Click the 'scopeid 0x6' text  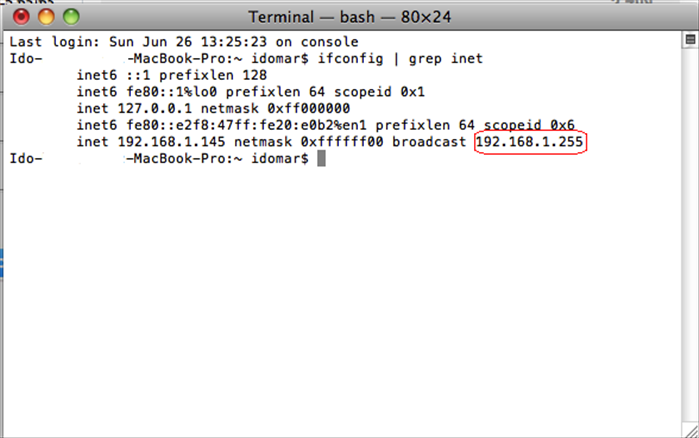529,126
